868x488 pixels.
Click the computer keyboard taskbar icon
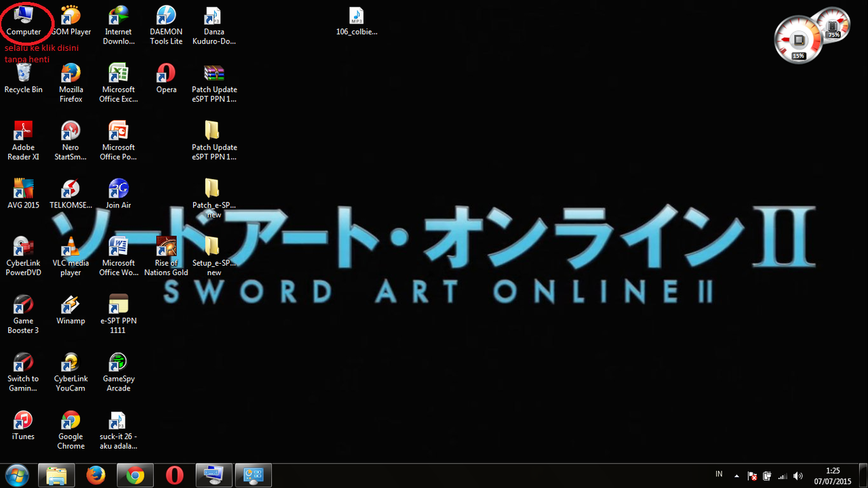point(214,476)
